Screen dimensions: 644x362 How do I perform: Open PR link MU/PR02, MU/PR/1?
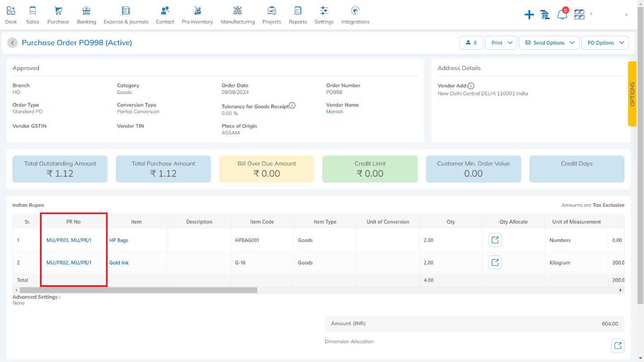click(69, 262)
